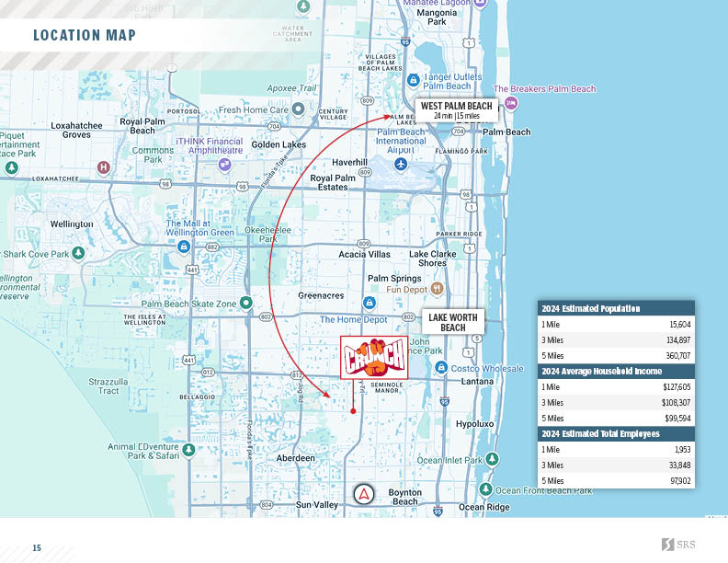Click the $99,594 income value
Screen dimensions: 728x563
pyautogui.click(x=678, y=419)
